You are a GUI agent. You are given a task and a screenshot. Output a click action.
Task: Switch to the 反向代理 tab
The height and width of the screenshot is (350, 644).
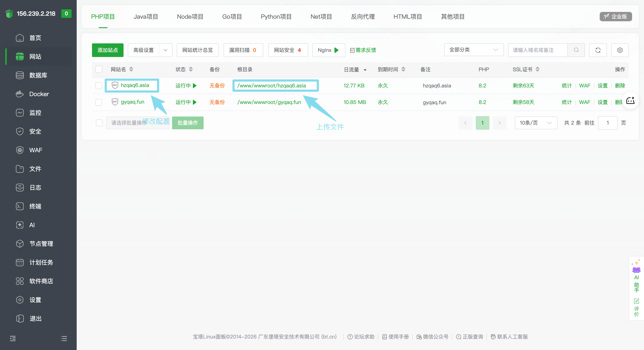363,17
